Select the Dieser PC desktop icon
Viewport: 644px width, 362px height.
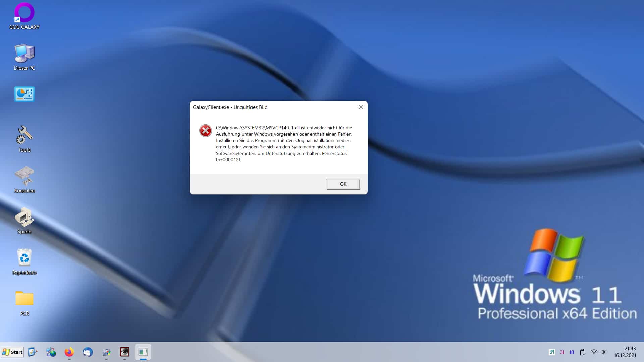pyautogui.click(x=24, y=57)
